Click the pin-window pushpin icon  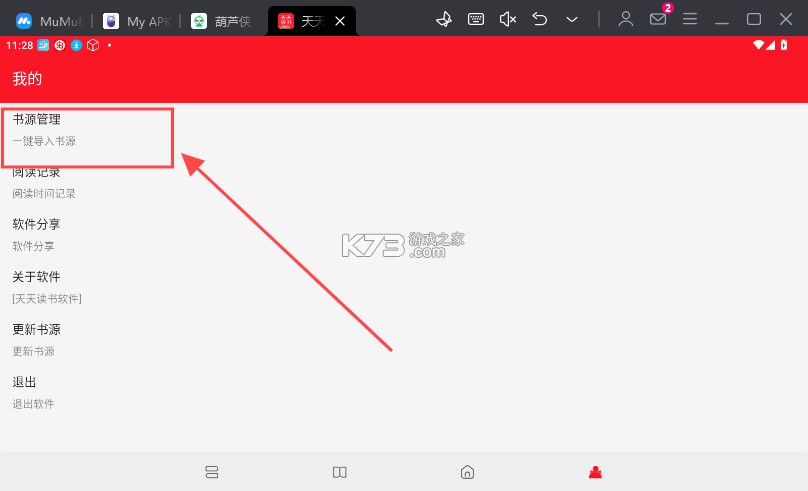pyautogui.click(x=444, y=20)
